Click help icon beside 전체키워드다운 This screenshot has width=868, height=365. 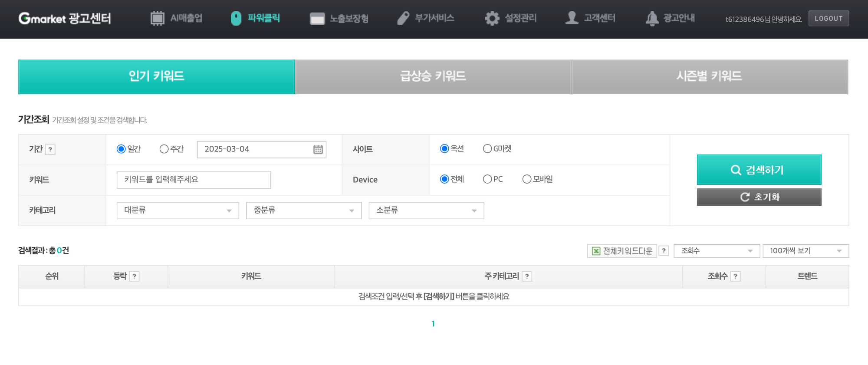664,251
